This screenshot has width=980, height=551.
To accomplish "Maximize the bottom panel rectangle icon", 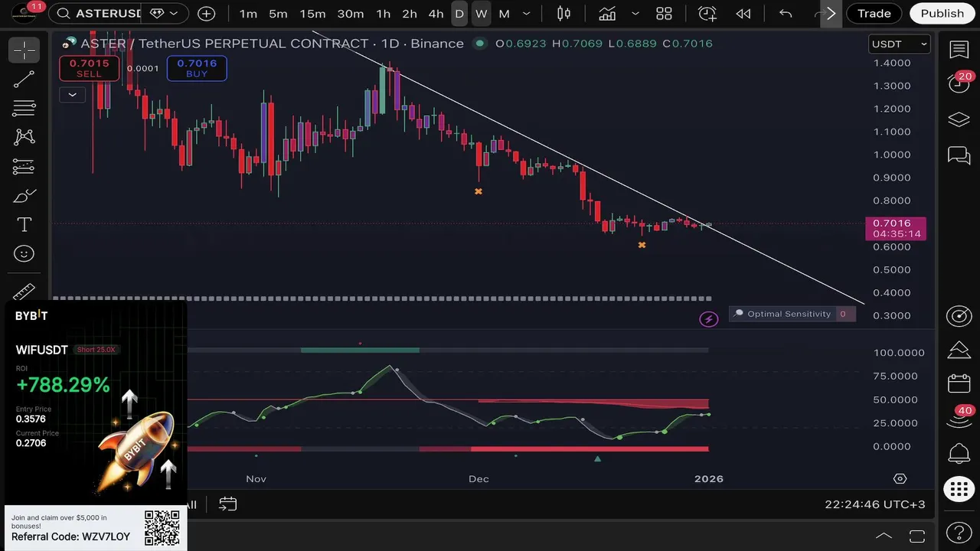I will click(917, 536).
